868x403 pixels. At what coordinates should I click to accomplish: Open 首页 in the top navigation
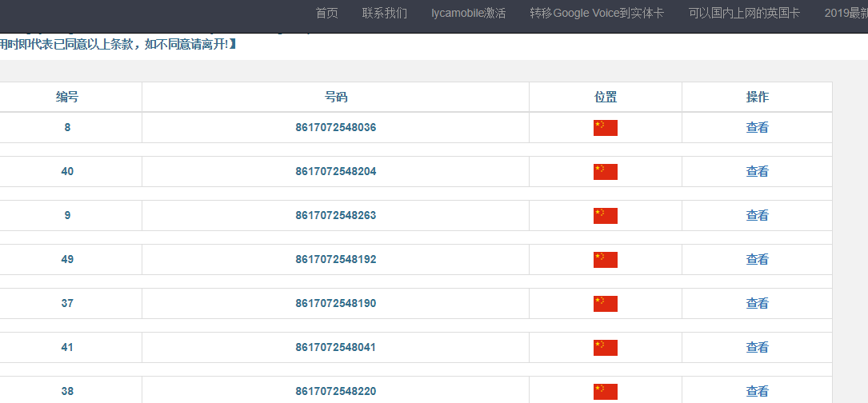pyautogui.click(x=326, y=14)
